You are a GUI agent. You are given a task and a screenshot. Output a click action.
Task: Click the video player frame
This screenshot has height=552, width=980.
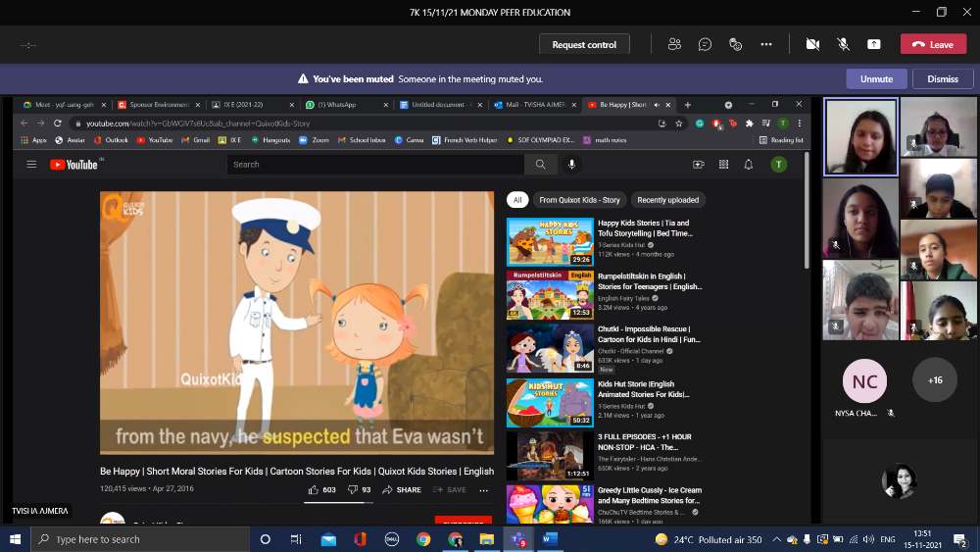tap(297, 322)
